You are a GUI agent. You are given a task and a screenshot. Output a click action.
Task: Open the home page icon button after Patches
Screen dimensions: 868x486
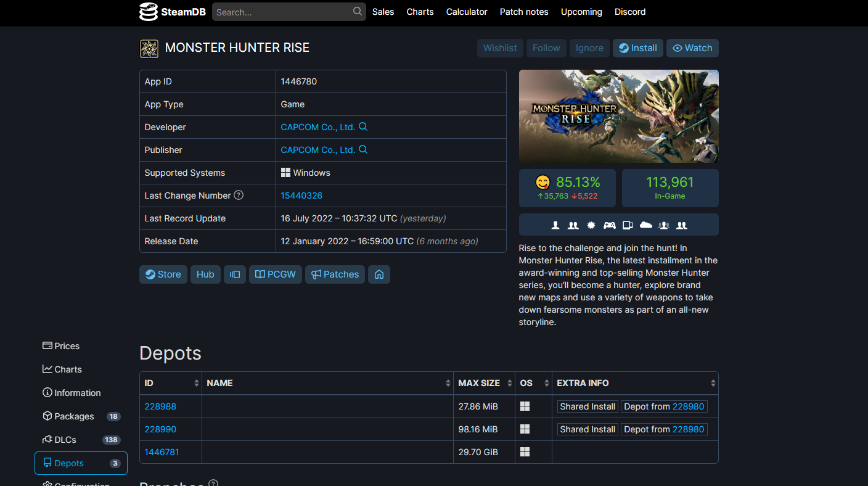379,274
